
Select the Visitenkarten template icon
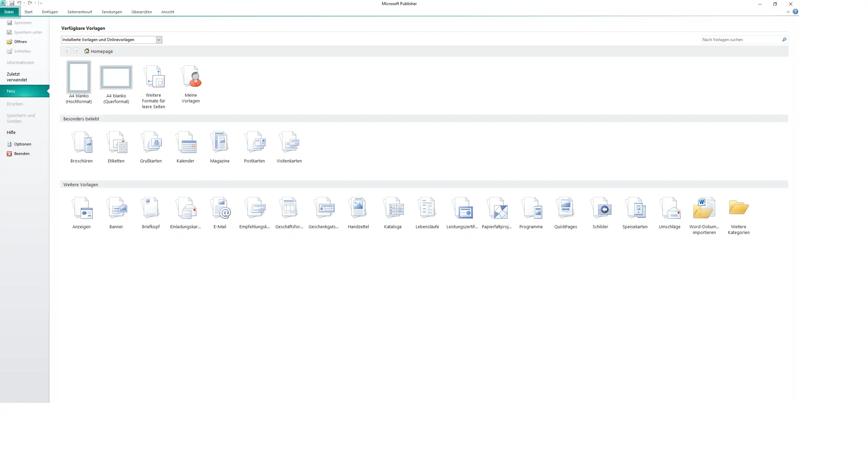point(289,142)
